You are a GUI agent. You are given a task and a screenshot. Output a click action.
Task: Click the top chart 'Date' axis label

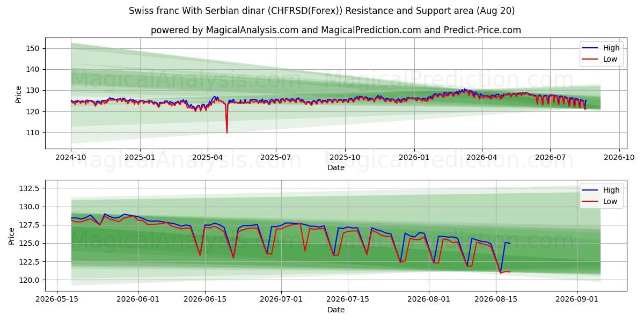tap(336, 167)
